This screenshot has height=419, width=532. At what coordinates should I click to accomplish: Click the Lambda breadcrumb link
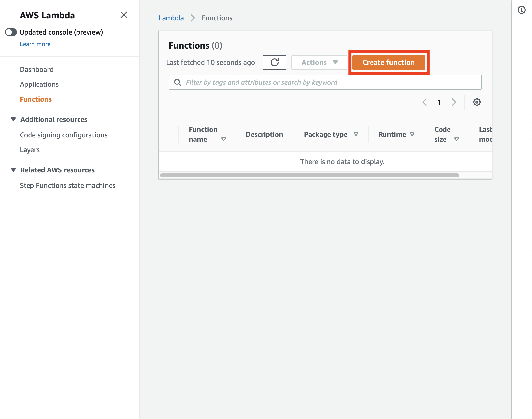(x=171, y=18)
